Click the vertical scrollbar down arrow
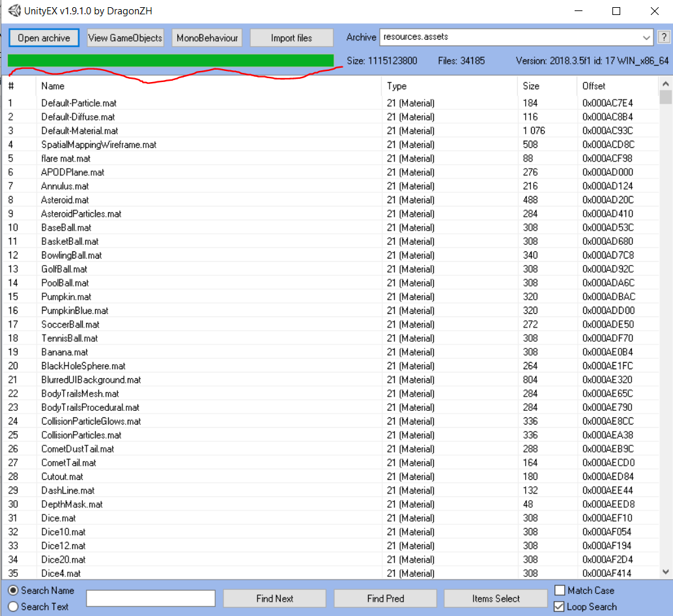The height and width of the screenshot is (616, 673). tap(665, 572)
